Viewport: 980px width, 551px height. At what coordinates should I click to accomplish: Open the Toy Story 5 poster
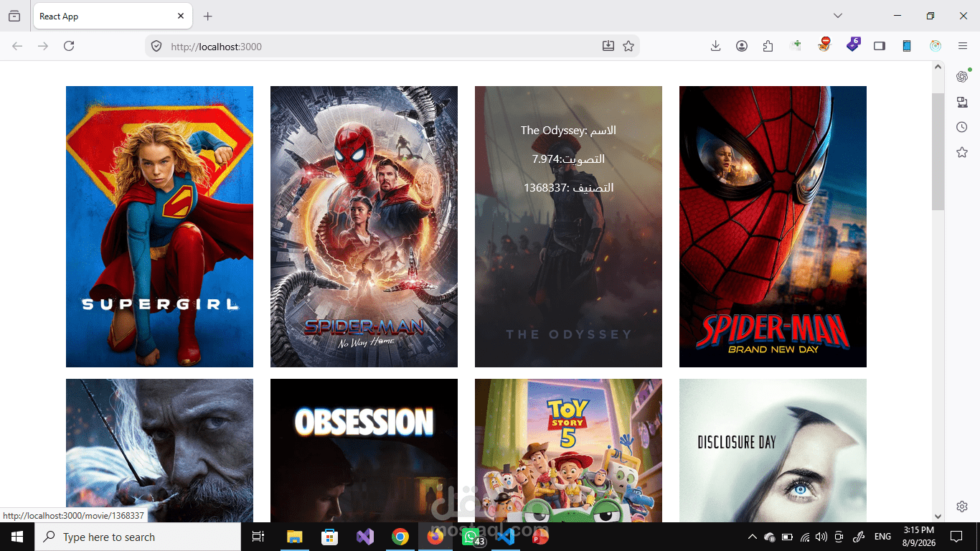pyautogui.click(x=568, y=451)
